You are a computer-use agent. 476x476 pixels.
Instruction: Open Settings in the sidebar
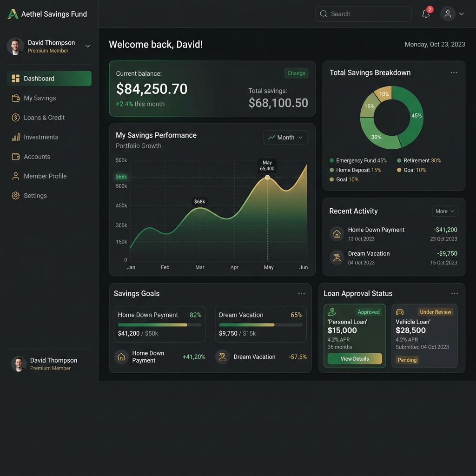[49, 196]
